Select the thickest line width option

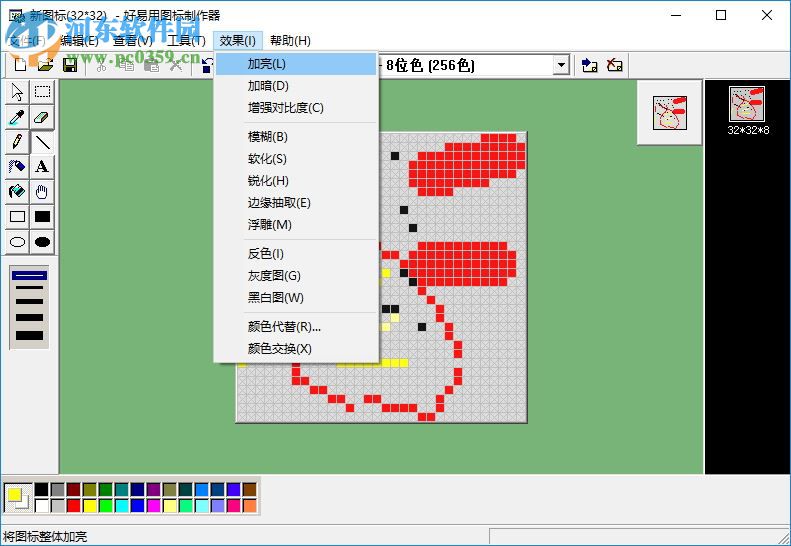point(29,335)
